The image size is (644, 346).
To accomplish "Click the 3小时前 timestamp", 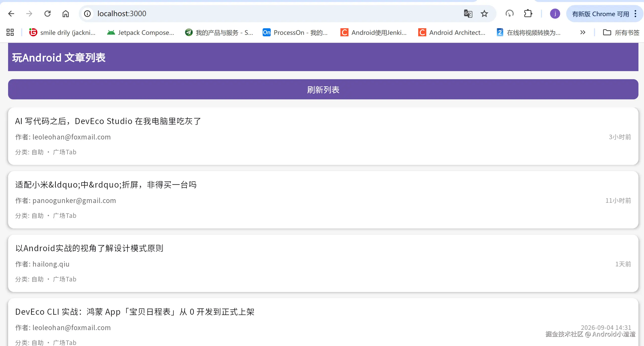I will tap(620, 137).
